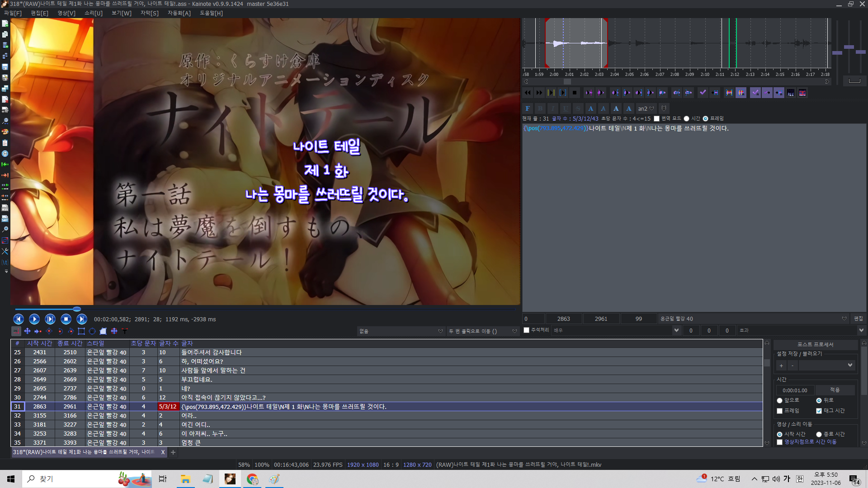The width and height of the screenshot is (868, 488).
Task: Toggle the spectrum display icon
Action: (x=791, y=93)
